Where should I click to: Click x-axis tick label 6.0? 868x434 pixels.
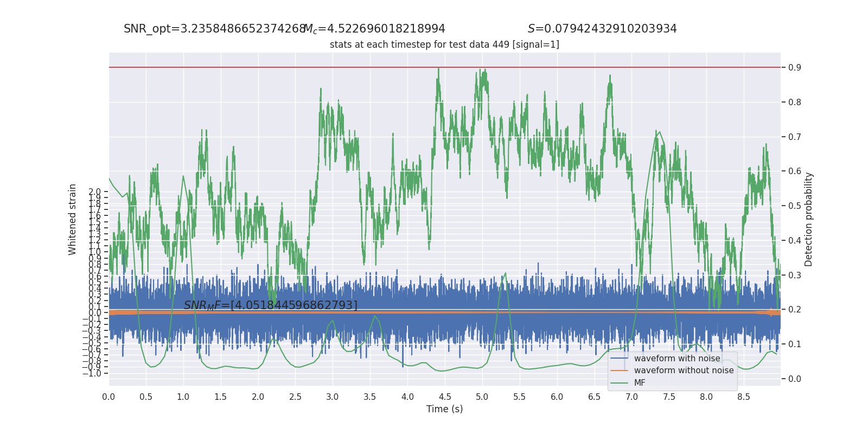coord(557,397)
